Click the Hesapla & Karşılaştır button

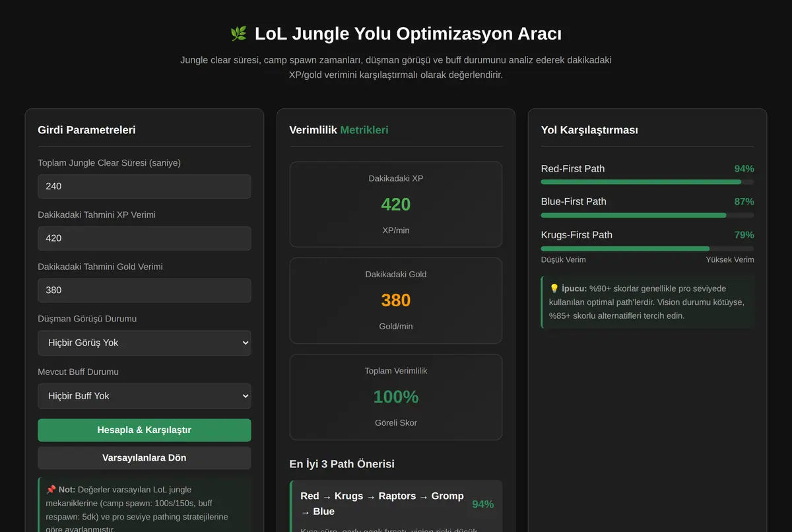tap(145, 430)
